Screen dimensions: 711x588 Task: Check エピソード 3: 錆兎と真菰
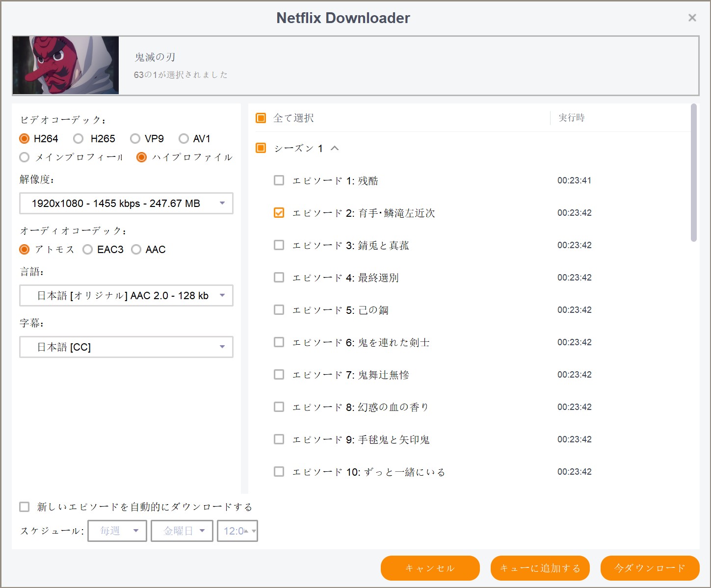279,245
